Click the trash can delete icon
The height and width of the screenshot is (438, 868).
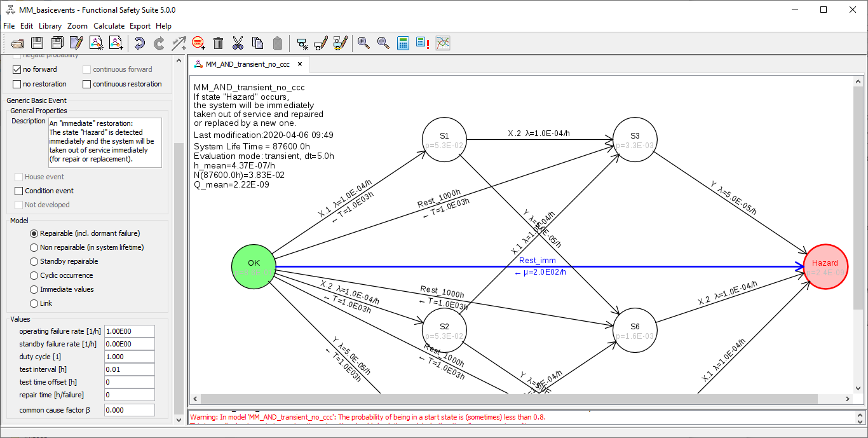point(218,43)
